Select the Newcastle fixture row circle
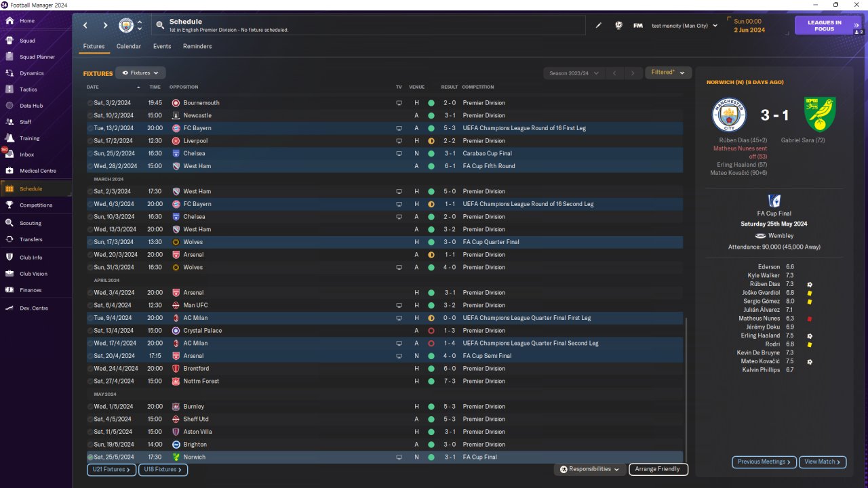The height and width of the screenshot is (488, 868). (x=90, y=116)
